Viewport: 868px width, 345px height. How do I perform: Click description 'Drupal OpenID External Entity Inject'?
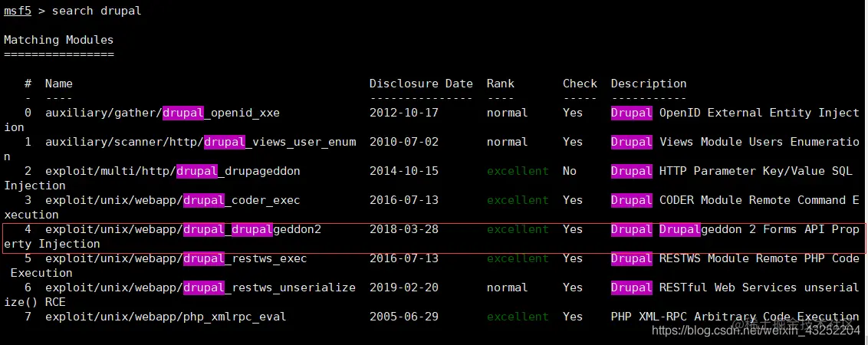point(735,113)
